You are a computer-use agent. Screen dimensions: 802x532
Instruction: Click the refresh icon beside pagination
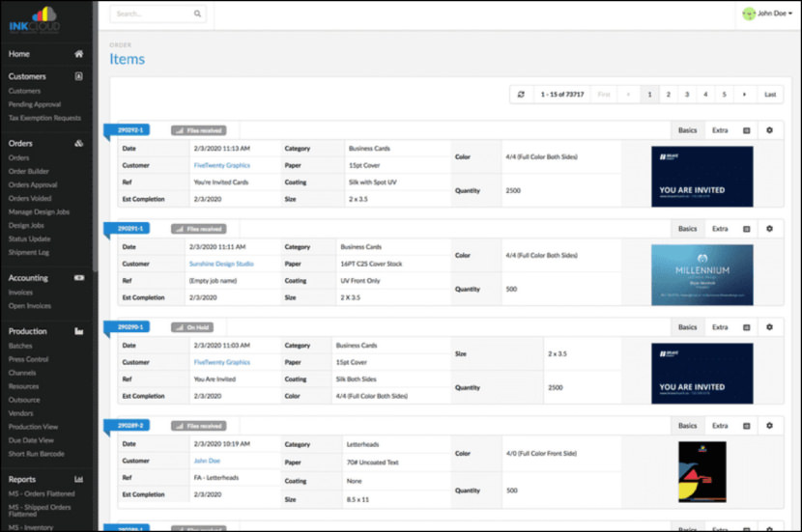coord(522,95)
